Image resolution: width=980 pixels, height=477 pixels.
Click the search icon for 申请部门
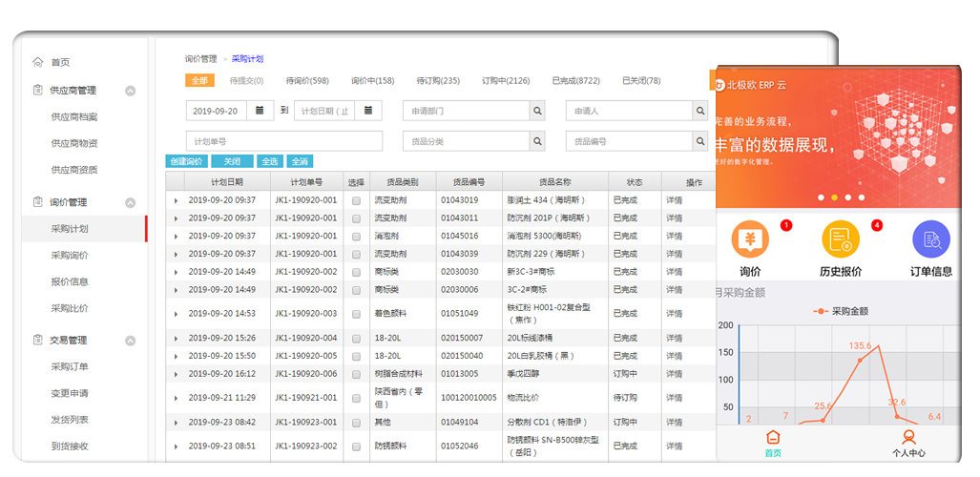[537, 111]
